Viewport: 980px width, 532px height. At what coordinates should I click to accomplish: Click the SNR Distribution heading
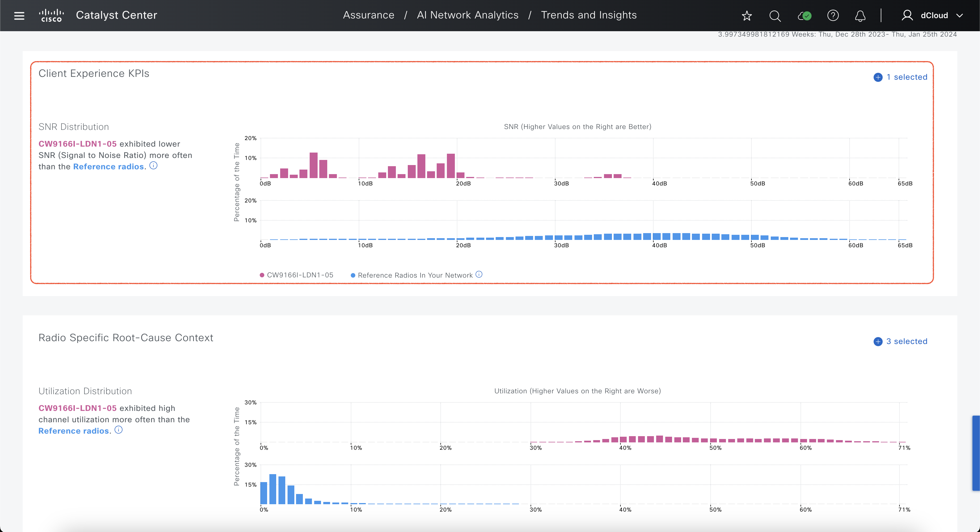tap(73, 127)
